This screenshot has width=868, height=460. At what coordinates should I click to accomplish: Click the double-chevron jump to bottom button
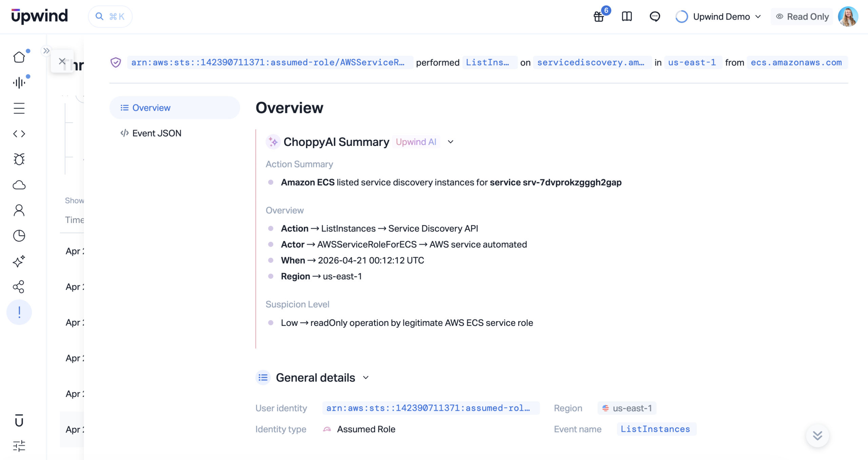point(817,435)
